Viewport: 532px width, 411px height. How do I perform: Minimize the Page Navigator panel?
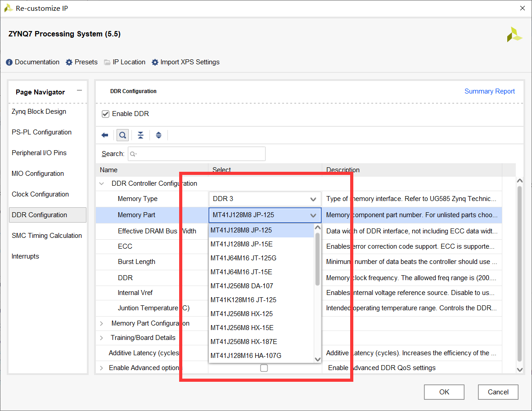point(79,90)
